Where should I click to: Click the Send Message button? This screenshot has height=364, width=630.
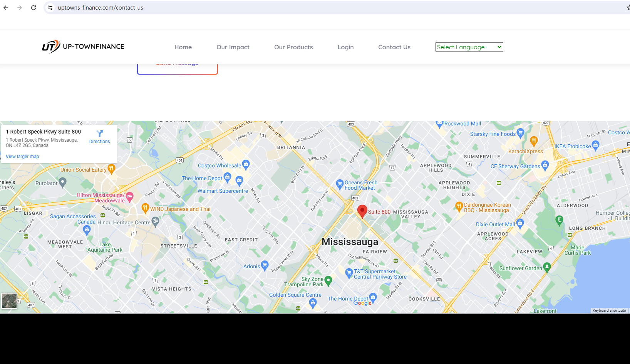[x=178, y=68]
